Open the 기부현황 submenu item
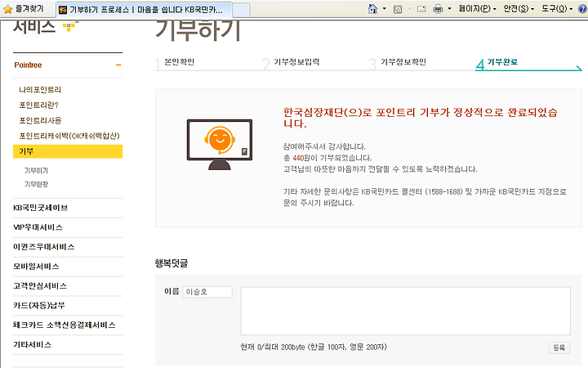The height and width of the screenshot is (368, 588). coord(37,184)
